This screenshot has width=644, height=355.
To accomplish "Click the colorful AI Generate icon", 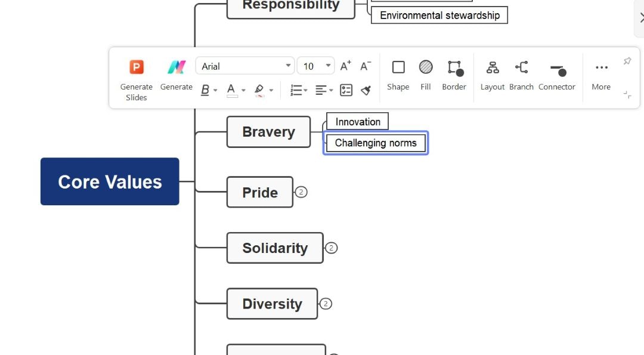I will (x=177, y=67).
